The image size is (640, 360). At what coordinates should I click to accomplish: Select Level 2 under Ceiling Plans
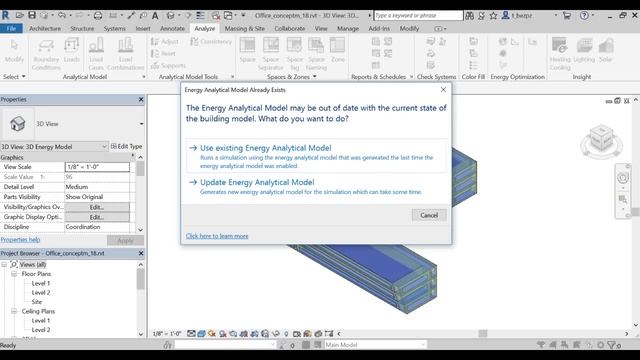41,330
